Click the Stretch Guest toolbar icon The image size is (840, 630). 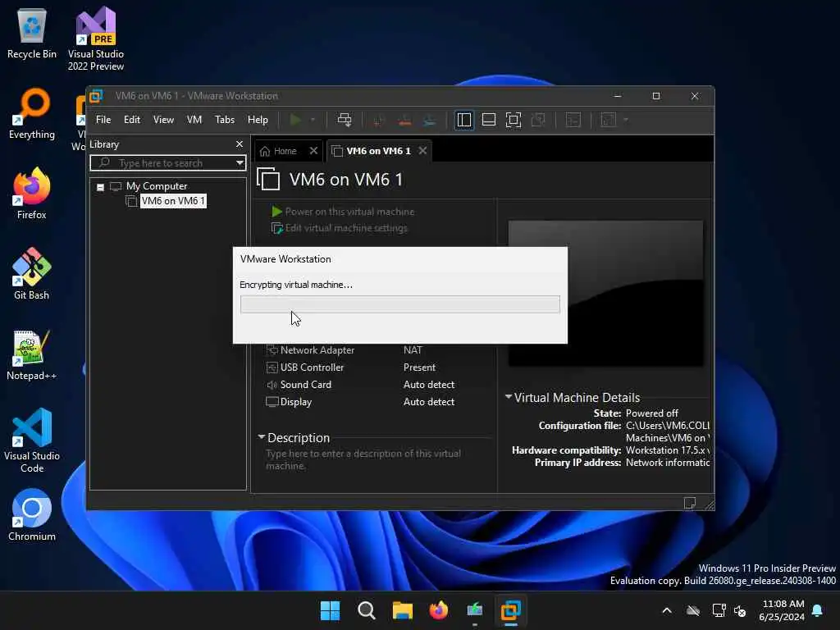pyautogui.click(x=609, y=120)
